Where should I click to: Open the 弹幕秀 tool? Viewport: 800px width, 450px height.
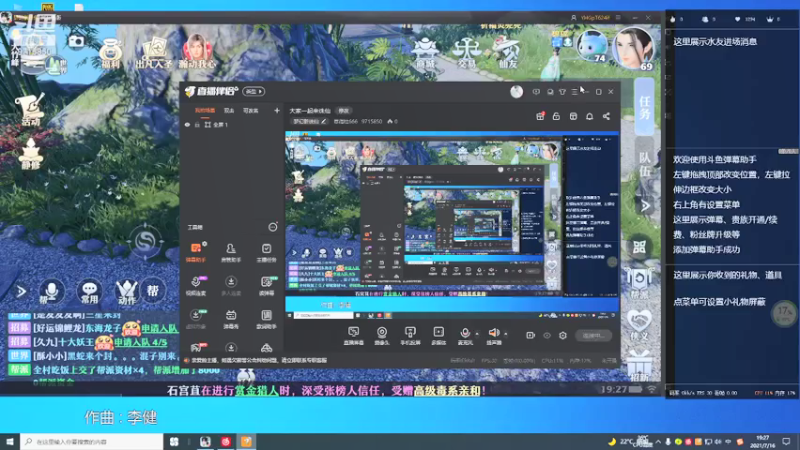(x=231, y=319)
